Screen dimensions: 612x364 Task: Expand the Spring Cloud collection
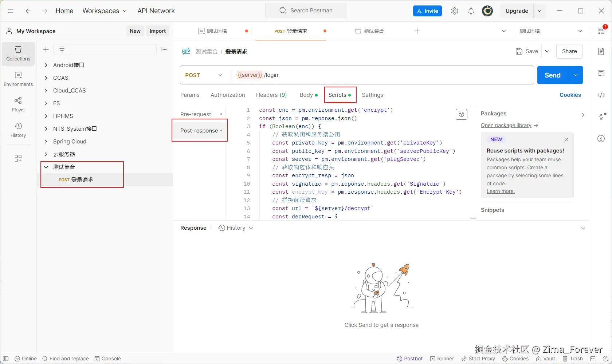(x=46, y=142)
